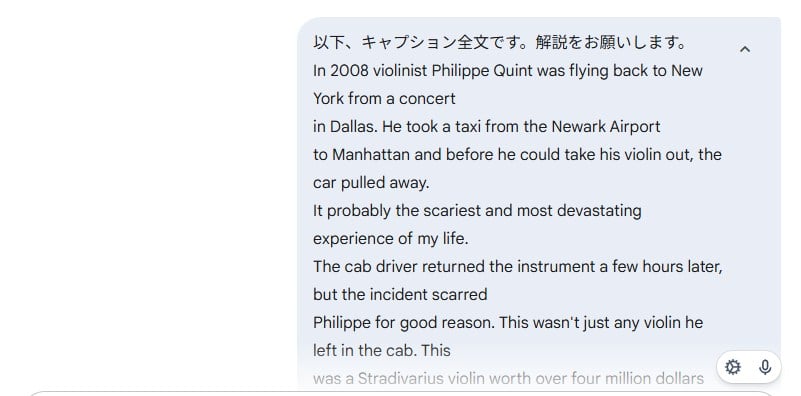Click the line starting "to Manhattan and before"
801x396 pixels.
coord(517,155)
